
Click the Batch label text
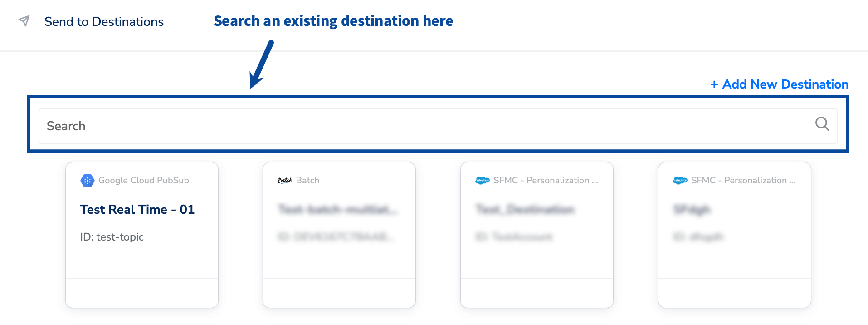pyautogui.click(x=307, y=181)
